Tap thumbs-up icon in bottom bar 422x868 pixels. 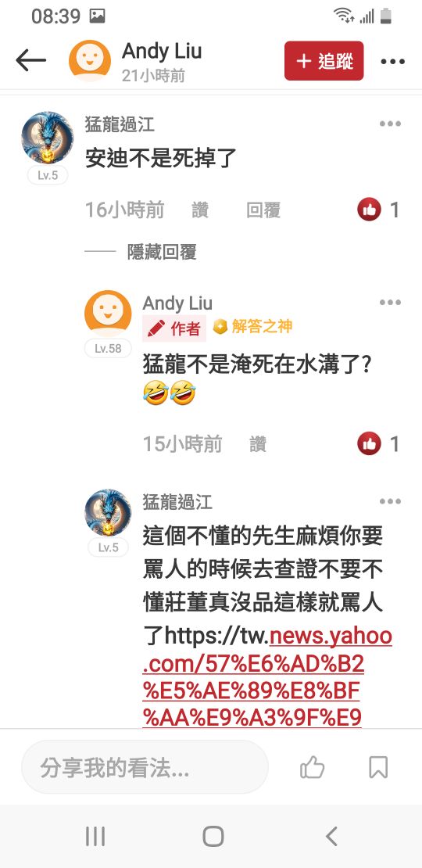pyautogui.click(x=312, y=767)
